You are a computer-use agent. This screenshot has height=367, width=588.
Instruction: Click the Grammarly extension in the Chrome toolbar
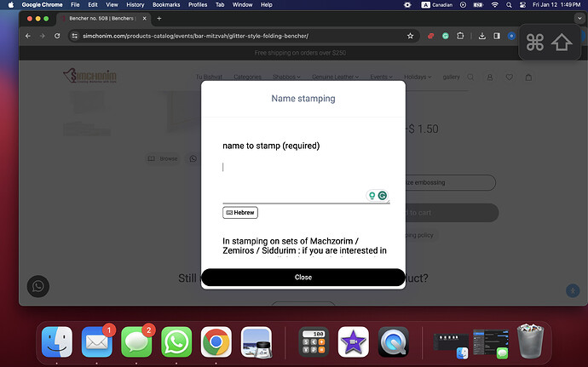tap(446, 36)
